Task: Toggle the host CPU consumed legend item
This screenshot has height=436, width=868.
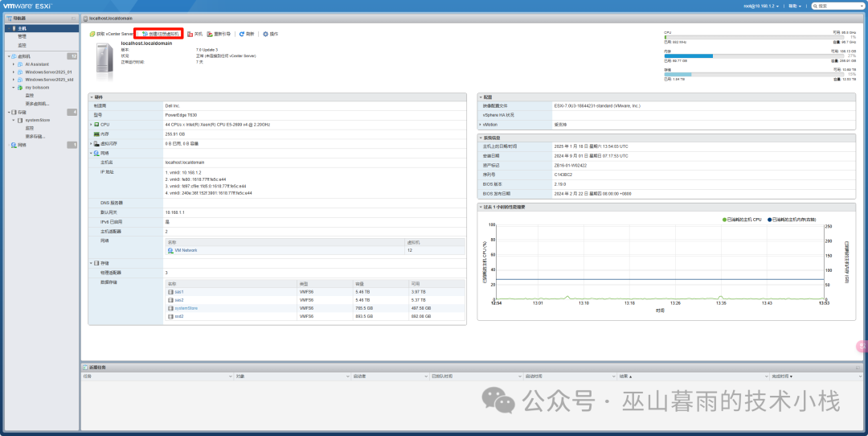Action: coord(724,219)
